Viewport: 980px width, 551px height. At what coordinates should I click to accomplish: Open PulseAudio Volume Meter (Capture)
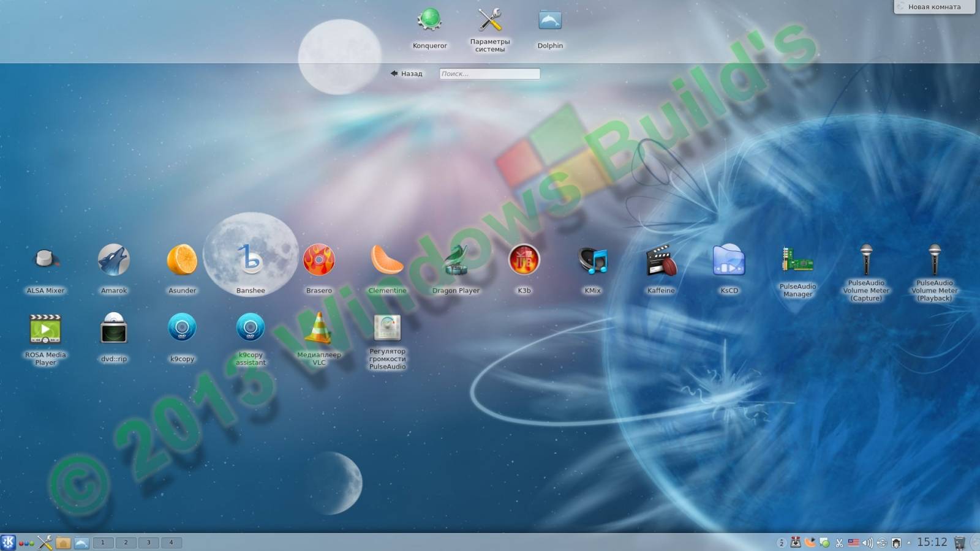tap(866, 273)
